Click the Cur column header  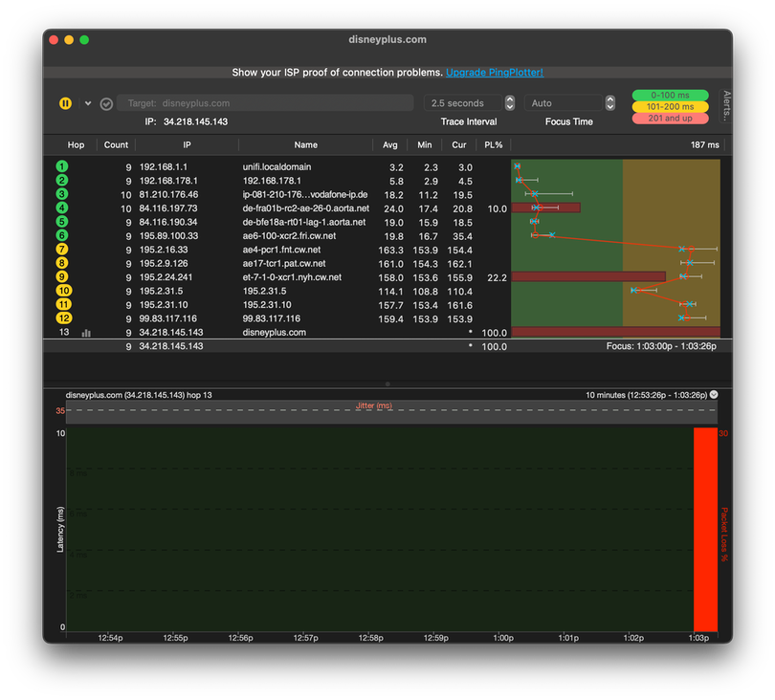458,144
